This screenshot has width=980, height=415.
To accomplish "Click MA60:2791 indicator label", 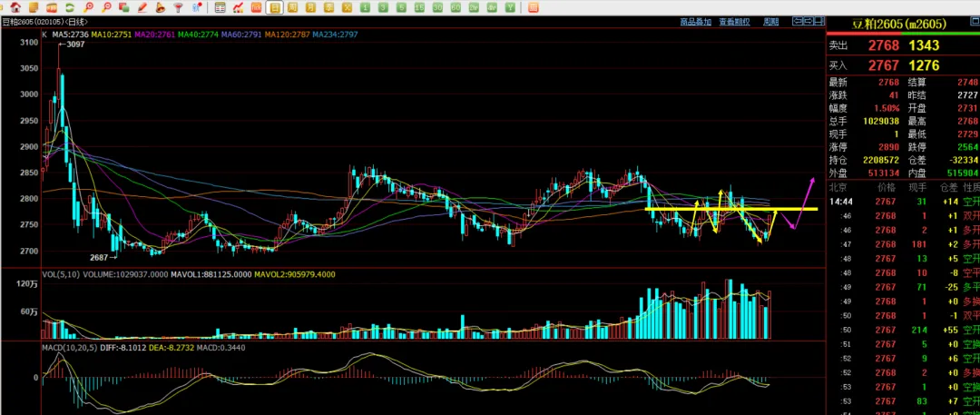I will pyautogui.click(x=241, y=35).
